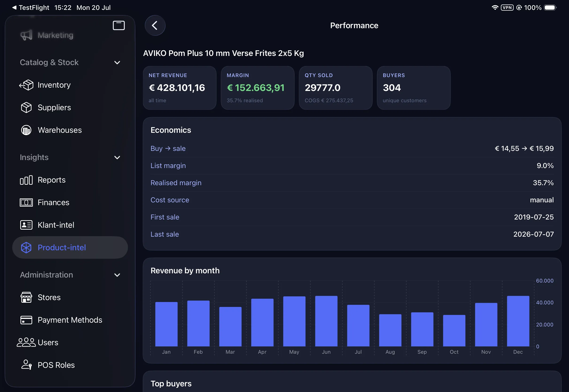The height and width of the screenshot is (392, 569).
Task: Click the October revenue bar
Action: click(x=454, y=331)
